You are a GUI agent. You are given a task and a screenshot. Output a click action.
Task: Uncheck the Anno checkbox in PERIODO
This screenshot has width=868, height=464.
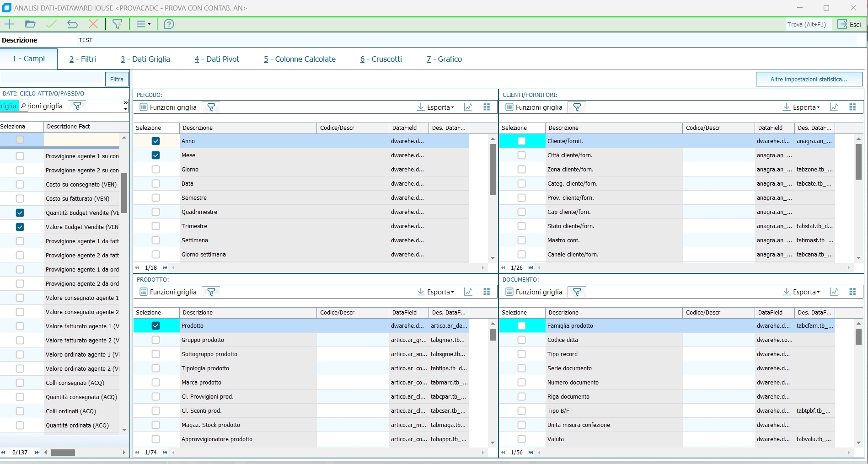(156, 141)
